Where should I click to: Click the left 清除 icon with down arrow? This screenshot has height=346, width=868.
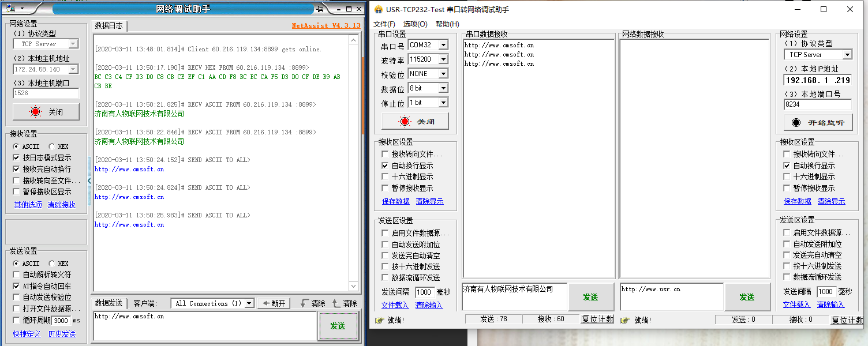(313, 303)
